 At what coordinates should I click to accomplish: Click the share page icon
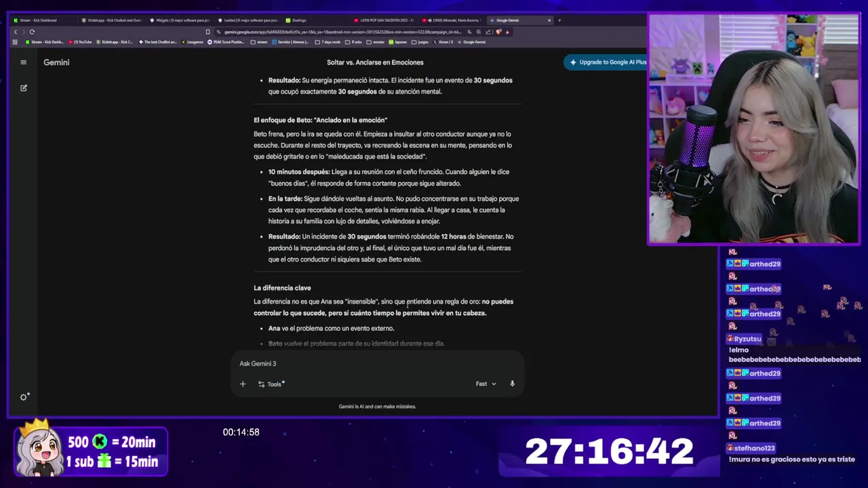[489, 32]
